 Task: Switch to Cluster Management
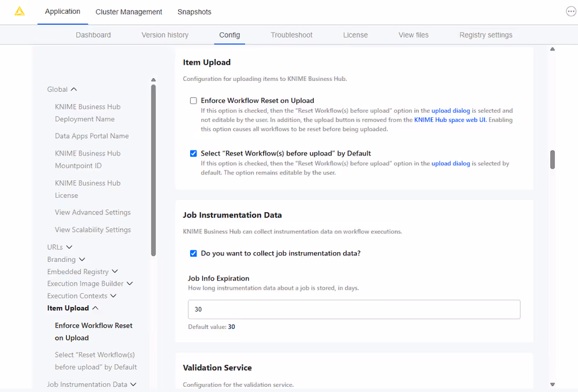click(128, 12)
